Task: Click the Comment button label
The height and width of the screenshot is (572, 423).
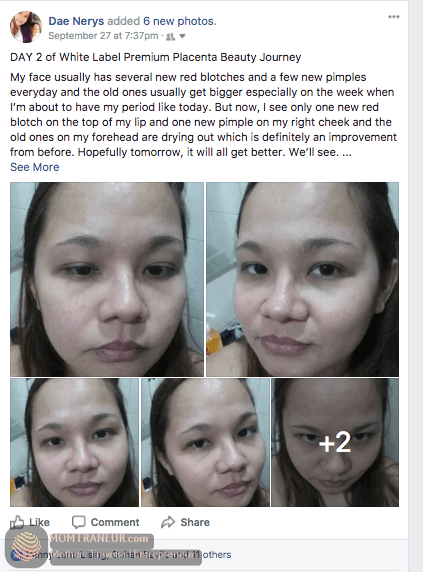Action: [x=115, y=522]
